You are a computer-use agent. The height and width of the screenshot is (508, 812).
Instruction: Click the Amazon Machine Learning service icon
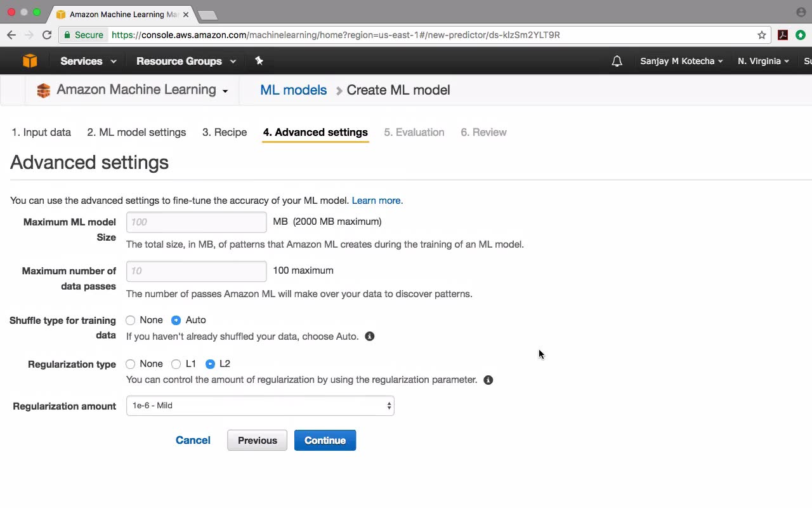[x=43, y=91]
